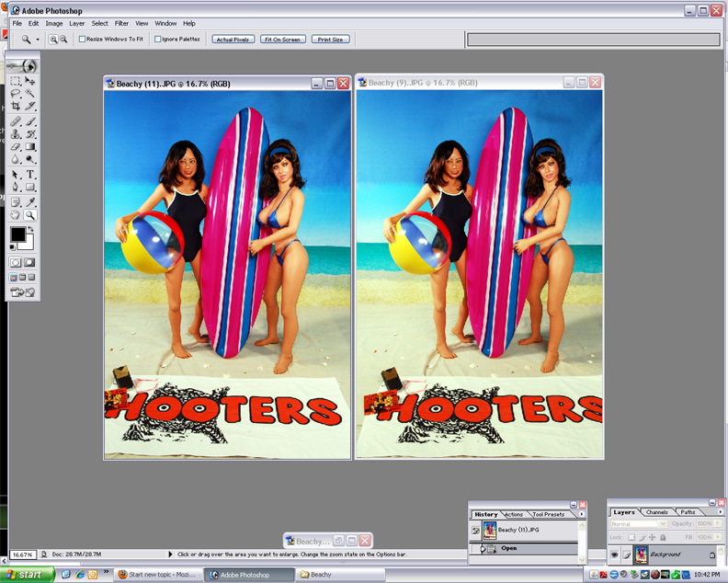This screenshot has width=728, height=583.
Task: Switch to the Tool Presets tab
Action: [x=549, y=514]
